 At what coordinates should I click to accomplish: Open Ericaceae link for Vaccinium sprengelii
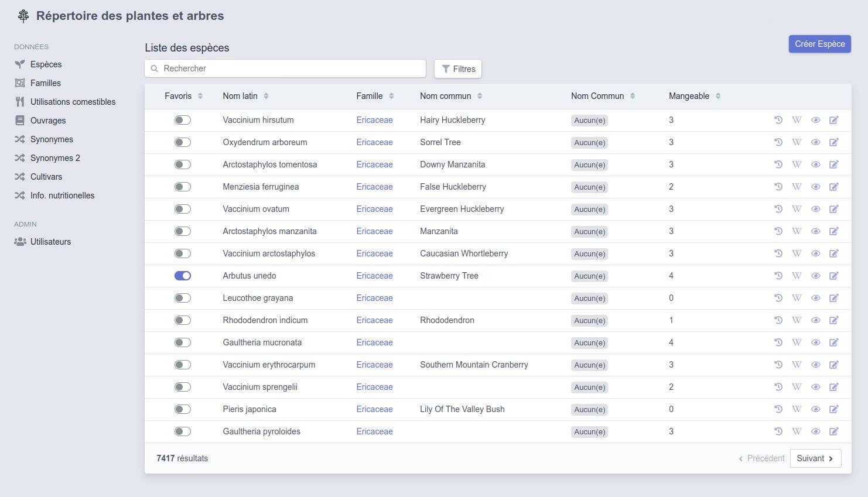(374, 387)
